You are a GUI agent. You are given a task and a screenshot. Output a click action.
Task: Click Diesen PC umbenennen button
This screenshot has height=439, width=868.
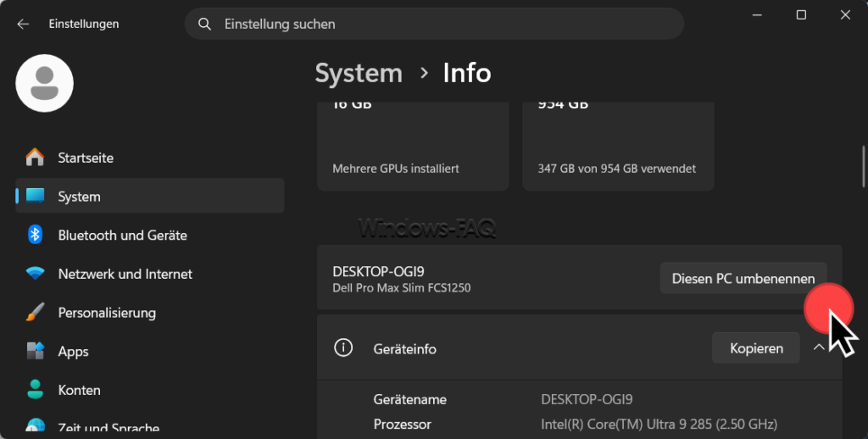click(743, 278)
